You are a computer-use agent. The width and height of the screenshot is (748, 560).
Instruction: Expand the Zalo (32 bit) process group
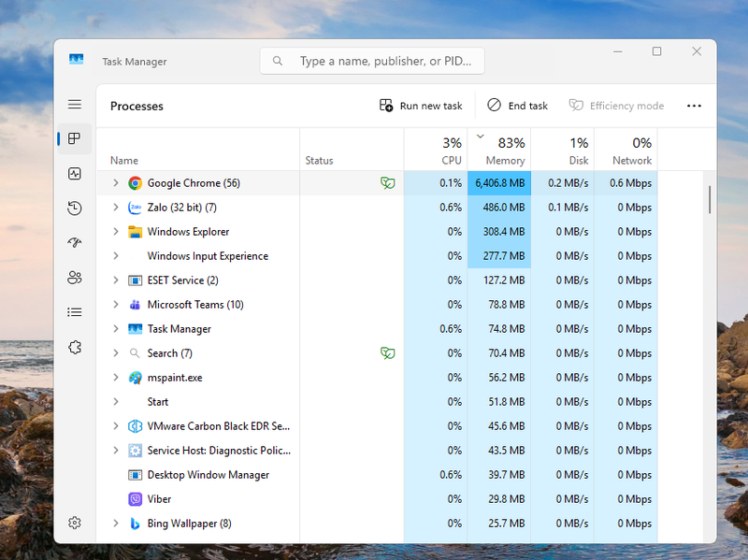(x=115, y=208)
